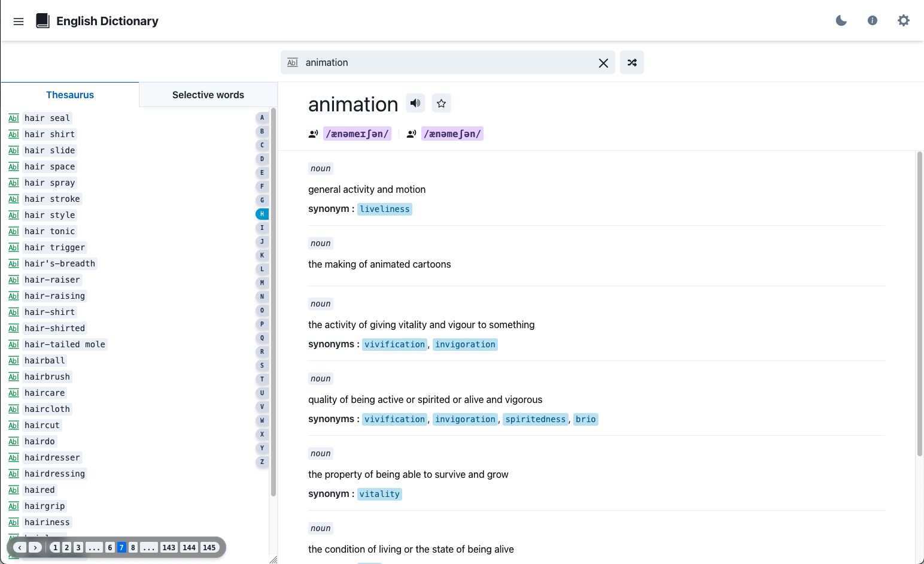
Task: Play the first phonetic pronunciation voice icon
Action: coord(313,134)
